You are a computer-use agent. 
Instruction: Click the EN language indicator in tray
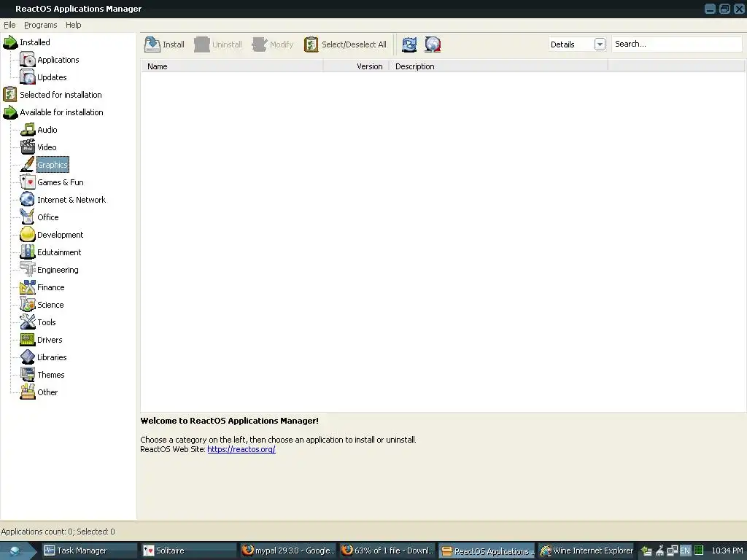[x=684, y=551]
